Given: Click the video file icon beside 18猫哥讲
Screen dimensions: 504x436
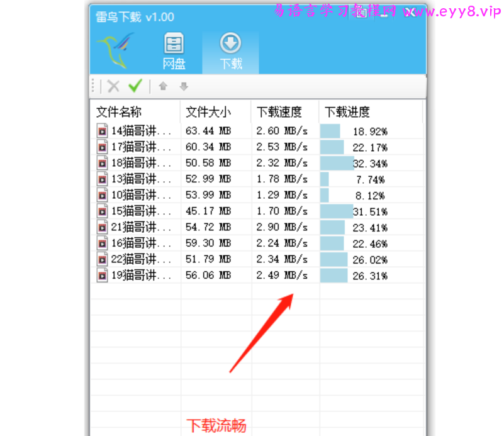Looking at the screenshot, I should pyautogui.click(x=102, y=163).
